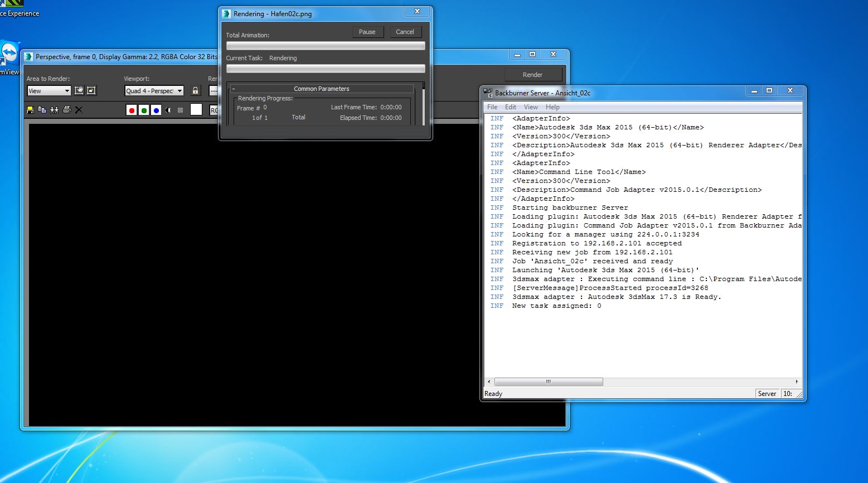Cancel the rendering
This screenshot has height=483, width=868.
coord(405,32)
